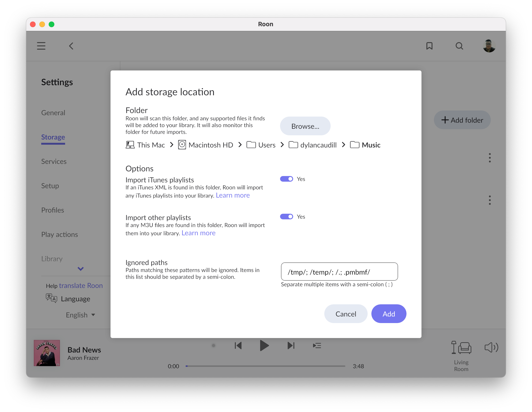Screen dimensions: 532x412
Task: Open the General settings tab
Action: point(53,113)
